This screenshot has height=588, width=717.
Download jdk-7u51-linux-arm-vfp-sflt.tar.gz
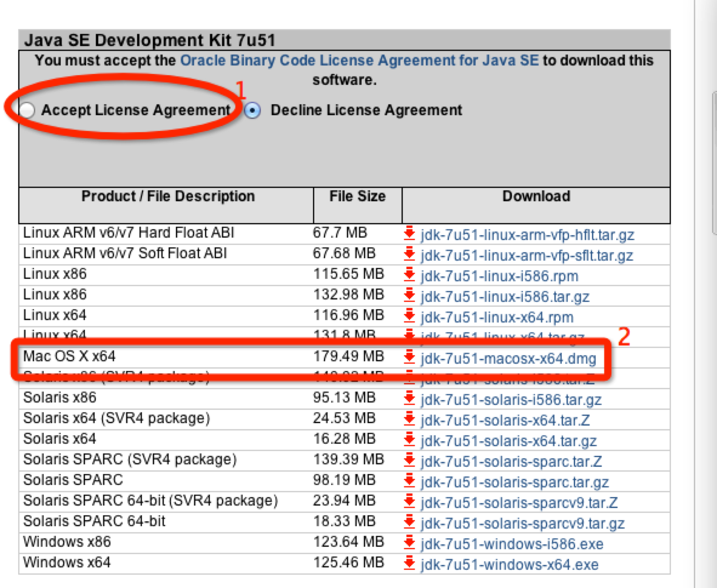point(527,255)
